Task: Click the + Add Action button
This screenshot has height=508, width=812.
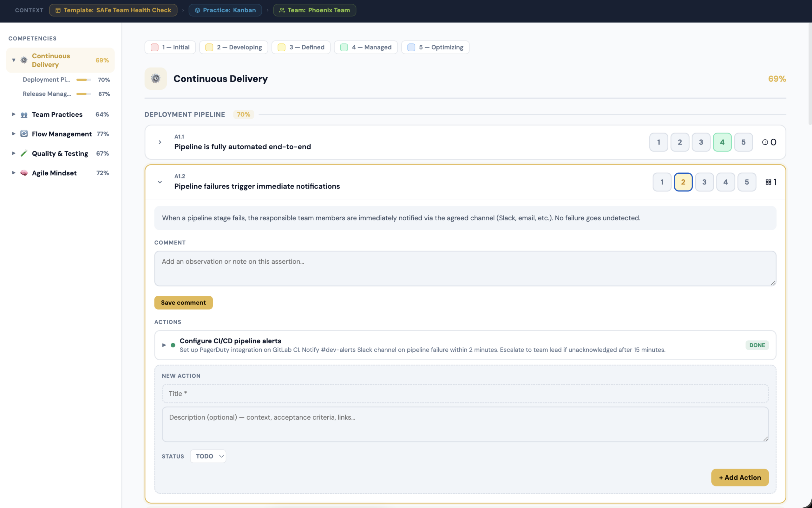Action: pos(740,478)
